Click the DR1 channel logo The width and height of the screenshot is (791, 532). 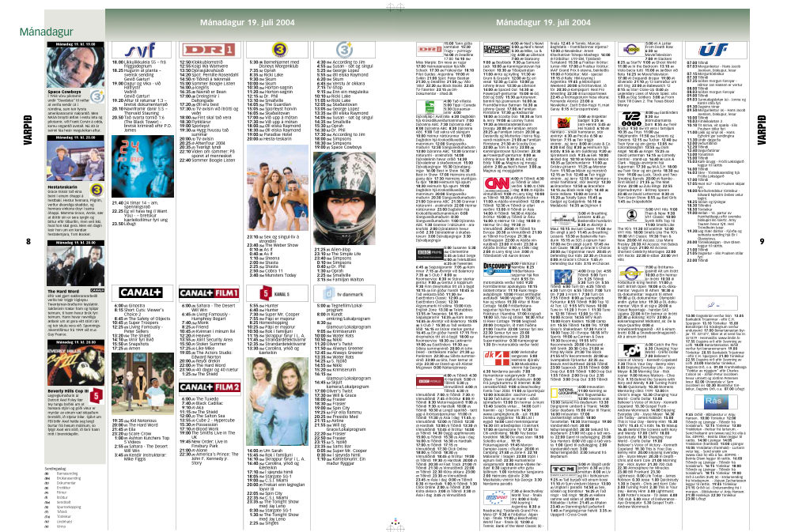209,50
